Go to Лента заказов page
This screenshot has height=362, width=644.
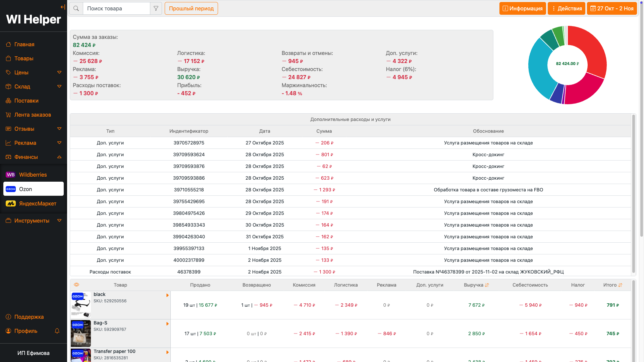pyautogui.click(x=33, y=115)
